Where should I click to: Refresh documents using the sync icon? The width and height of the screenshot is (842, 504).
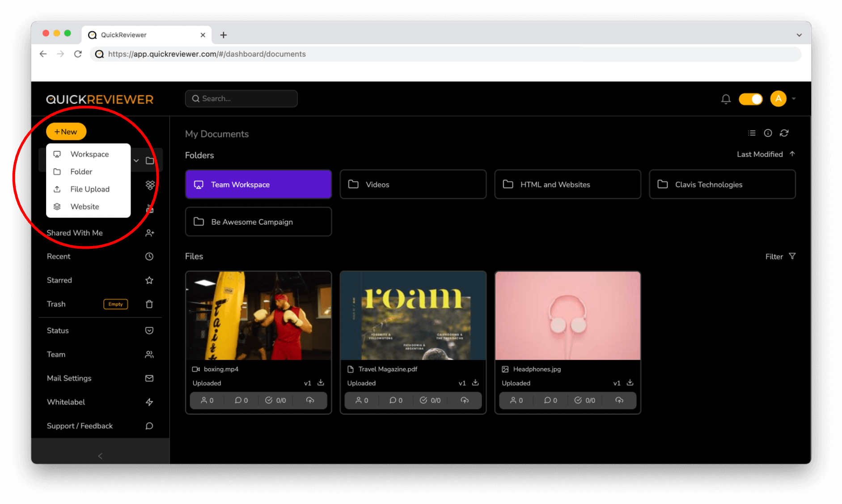click(x=784, y=133)
